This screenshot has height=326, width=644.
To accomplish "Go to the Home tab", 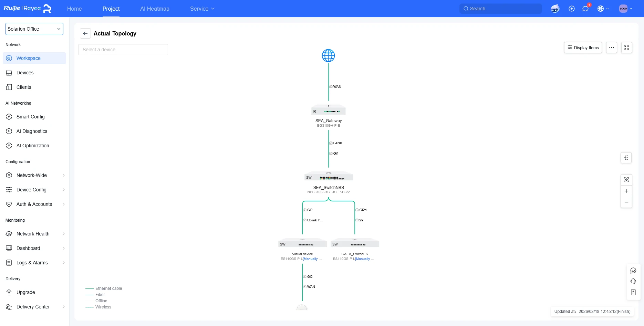I will point(74,9).
